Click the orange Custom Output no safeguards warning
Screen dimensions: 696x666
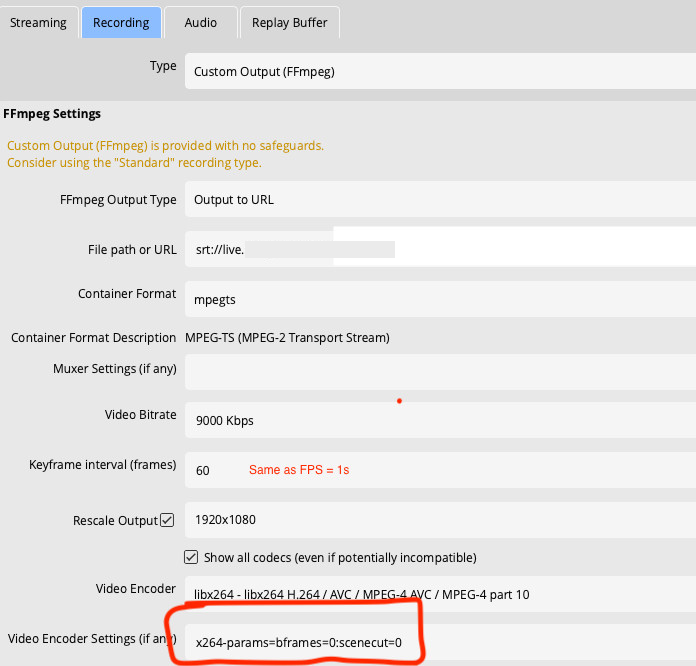(x=165, y=154)
